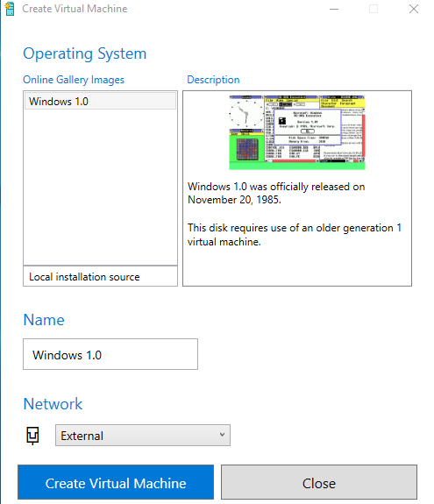Click the Operating System heading

coord(85,53)
